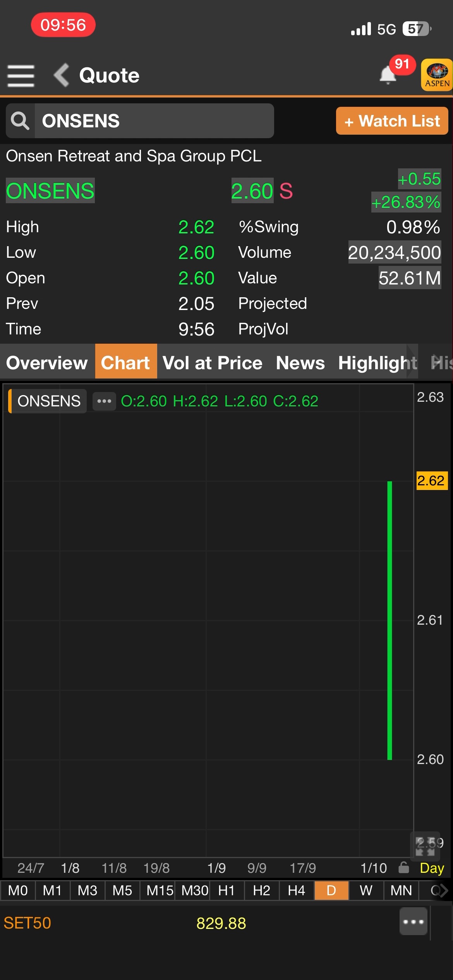Open ONSENS chart series options dots
Screen dimensions: 453x980
coord(104,401)
